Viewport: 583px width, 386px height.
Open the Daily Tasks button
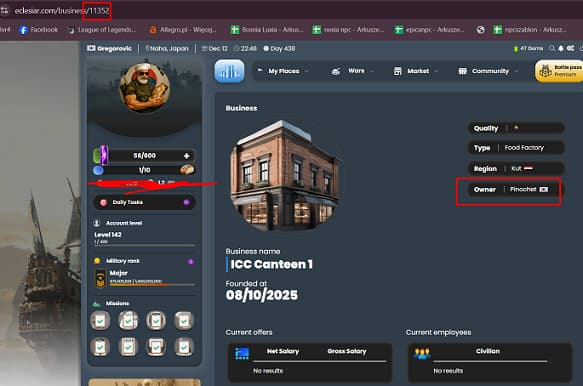click(x=144, y=202)
